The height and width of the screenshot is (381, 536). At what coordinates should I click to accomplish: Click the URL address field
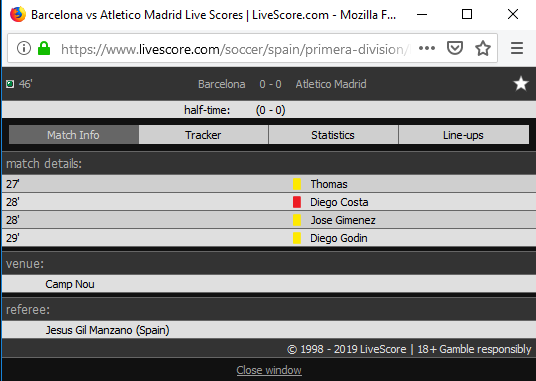click(234, 50)
